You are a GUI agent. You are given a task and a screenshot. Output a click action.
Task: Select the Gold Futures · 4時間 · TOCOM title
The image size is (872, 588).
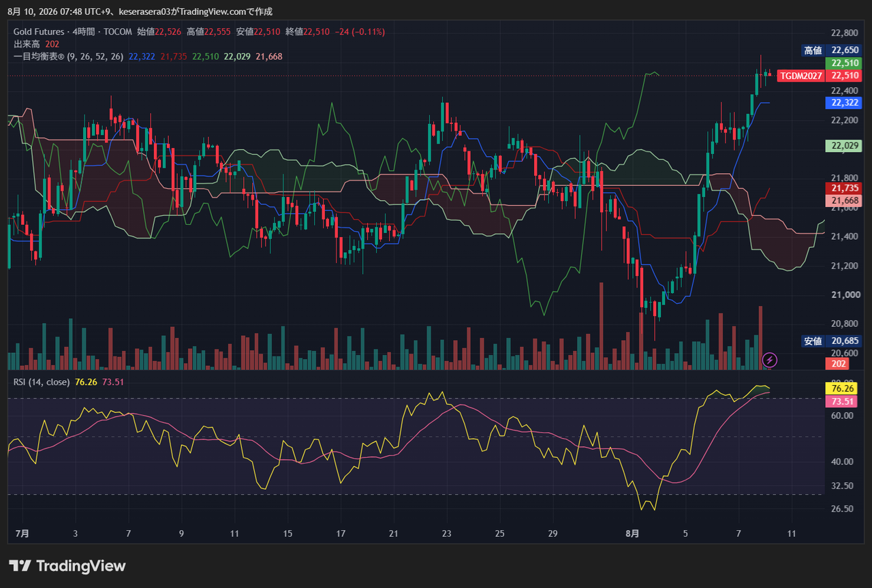point(73,31)
